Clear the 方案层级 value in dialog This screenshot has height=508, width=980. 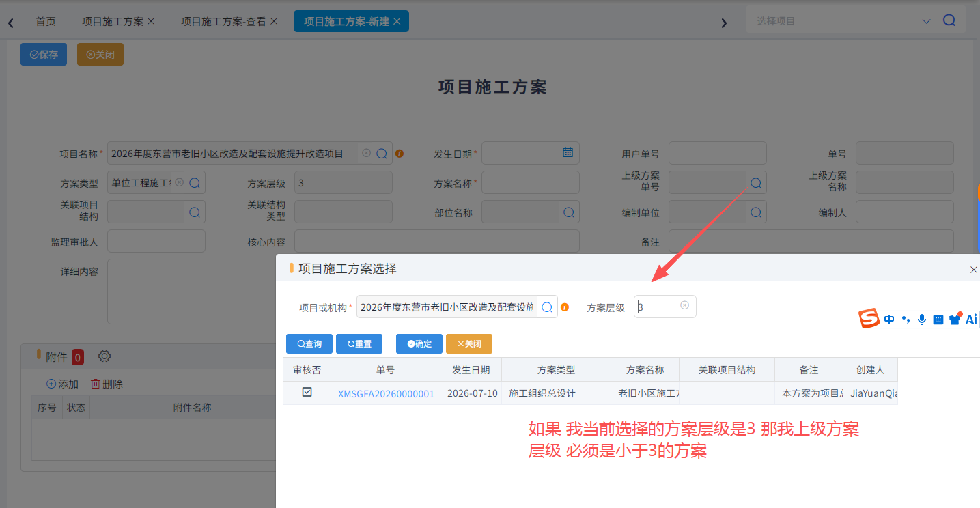point(684,305)
